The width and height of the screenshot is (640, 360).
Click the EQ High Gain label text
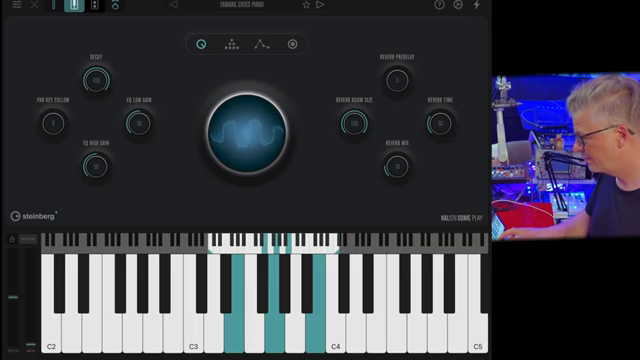click(x=96, y=143)
